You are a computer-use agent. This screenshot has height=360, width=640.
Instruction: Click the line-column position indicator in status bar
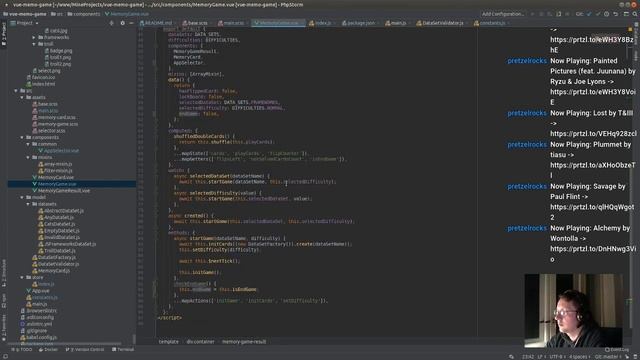click(528, 357)
